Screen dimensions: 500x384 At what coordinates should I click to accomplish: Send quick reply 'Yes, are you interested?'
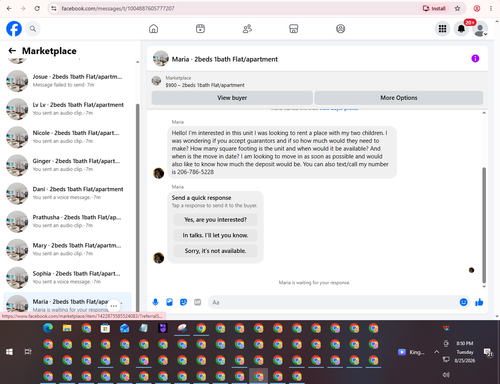coord(215,220)
